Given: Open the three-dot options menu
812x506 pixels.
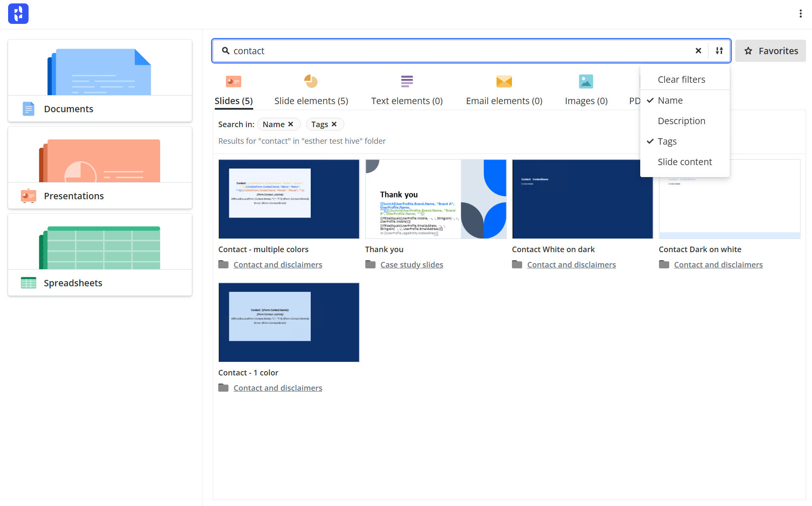Looking at the screenshot, I should click(x=800, y=14).
